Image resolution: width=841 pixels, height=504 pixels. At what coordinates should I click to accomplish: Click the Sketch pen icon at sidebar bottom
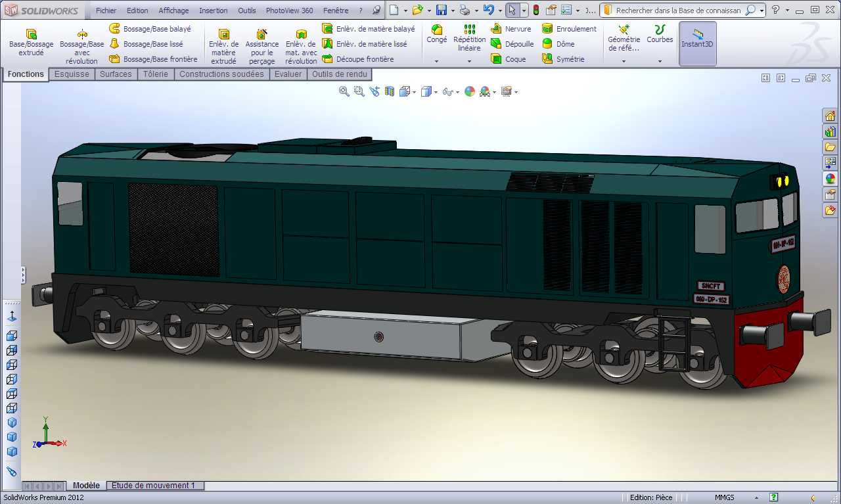pyautogui.click(x=12, y=472)
